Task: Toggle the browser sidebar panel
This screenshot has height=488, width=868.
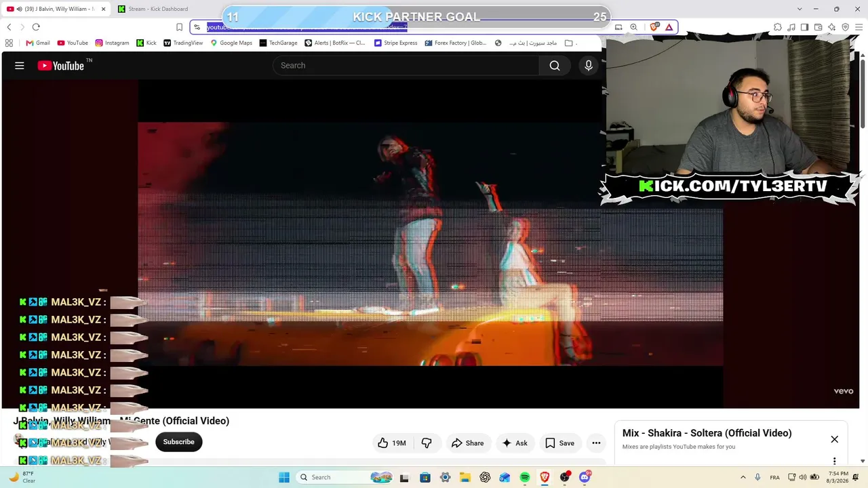Action: click(x=805, y=27)
